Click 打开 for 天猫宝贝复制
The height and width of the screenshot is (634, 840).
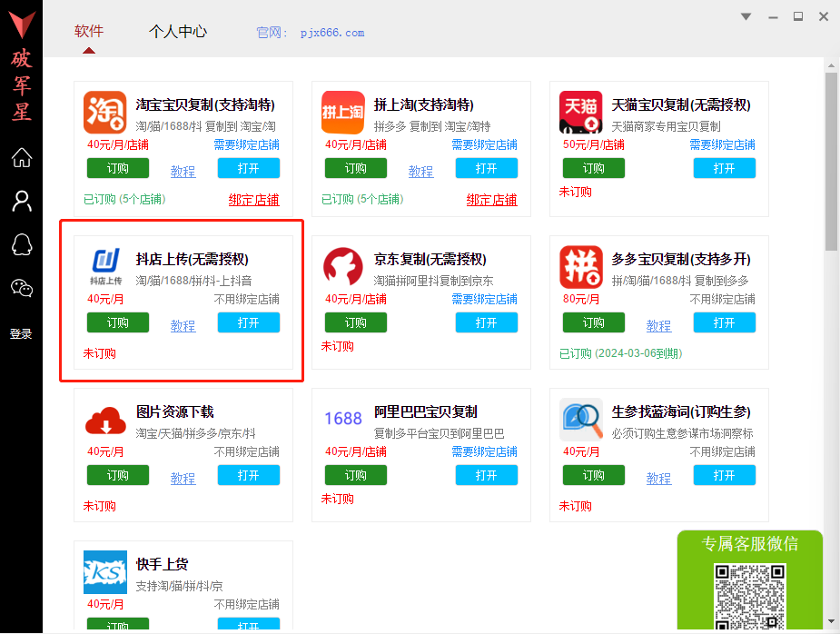coord(725,168)
